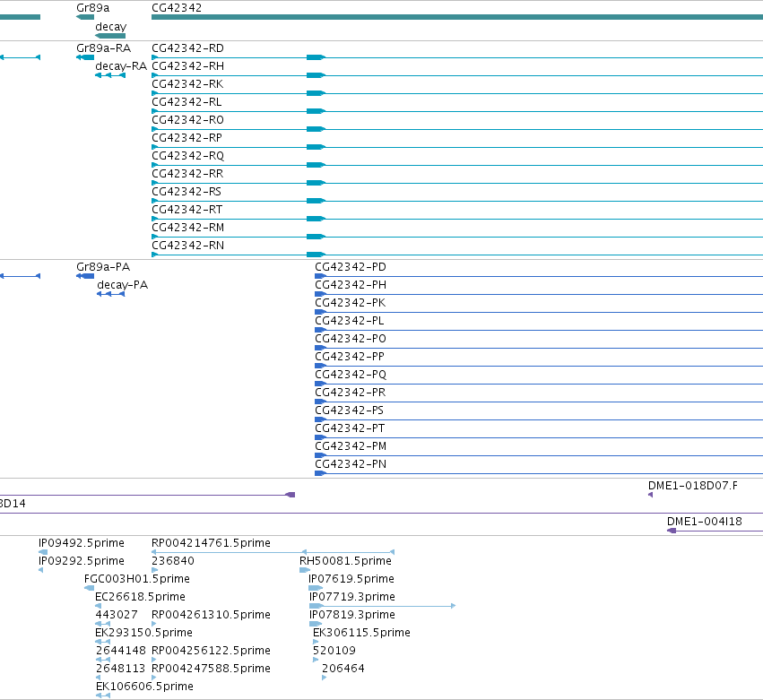Click the DME1-018D07.F feature label

pos(693,486)
